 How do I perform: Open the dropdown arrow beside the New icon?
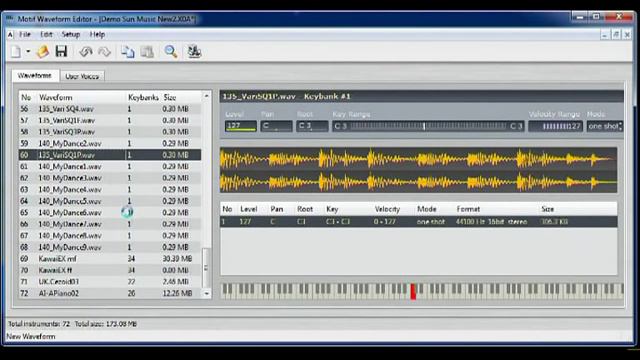28,52
